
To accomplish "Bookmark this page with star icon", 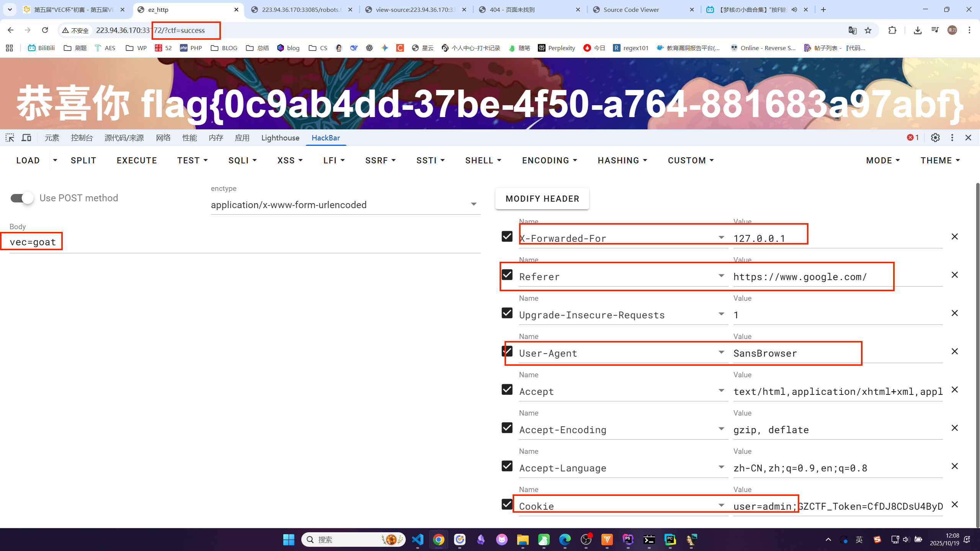I will [x=868, y=30].
